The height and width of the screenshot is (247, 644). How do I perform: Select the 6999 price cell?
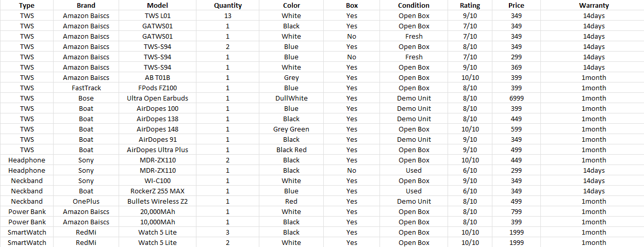click(516, 98)
